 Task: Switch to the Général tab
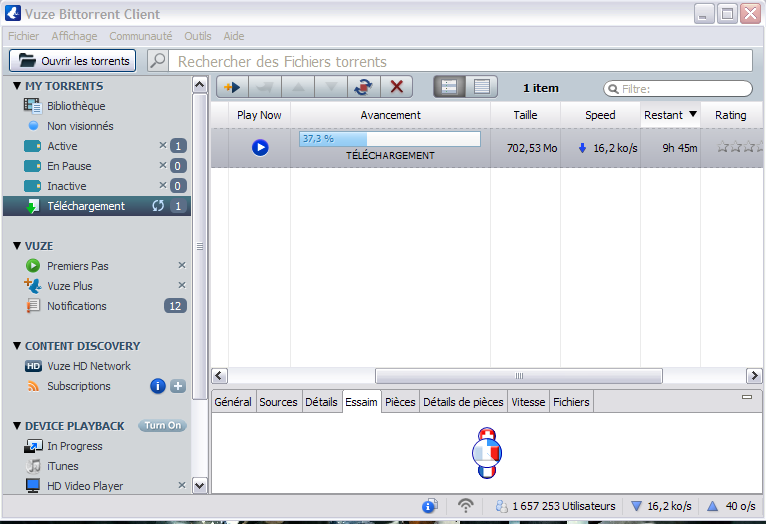click(233, 402)
